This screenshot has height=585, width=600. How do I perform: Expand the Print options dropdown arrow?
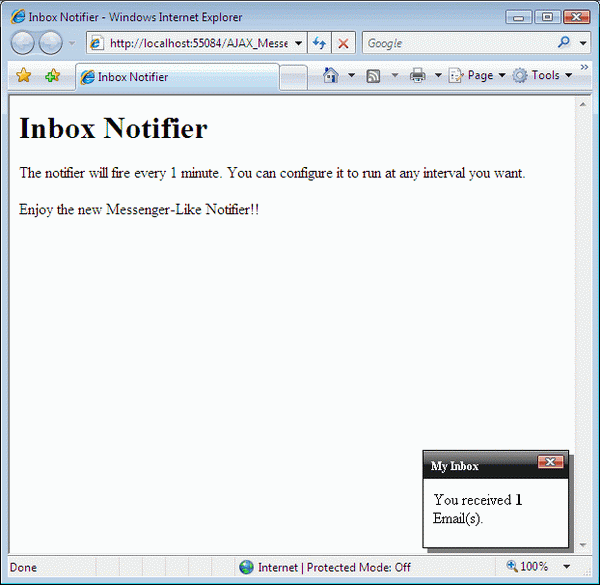438,75
